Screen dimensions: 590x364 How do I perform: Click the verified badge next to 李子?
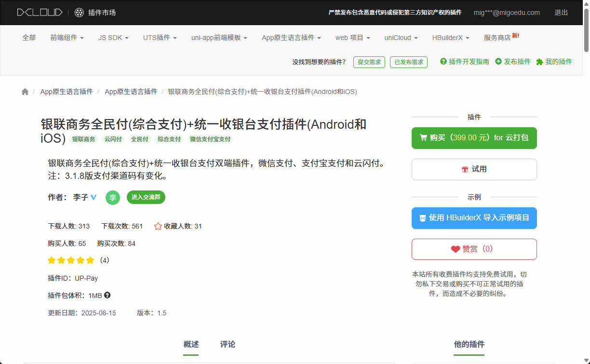(x=94, y=197)
